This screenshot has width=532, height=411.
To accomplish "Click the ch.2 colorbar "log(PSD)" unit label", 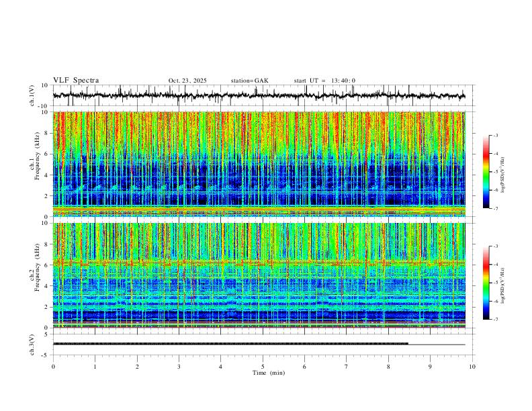I will [x=502, y=285].
